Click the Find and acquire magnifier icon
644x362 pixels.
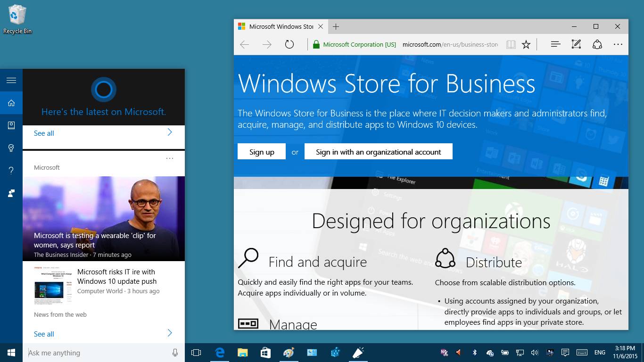248,258
